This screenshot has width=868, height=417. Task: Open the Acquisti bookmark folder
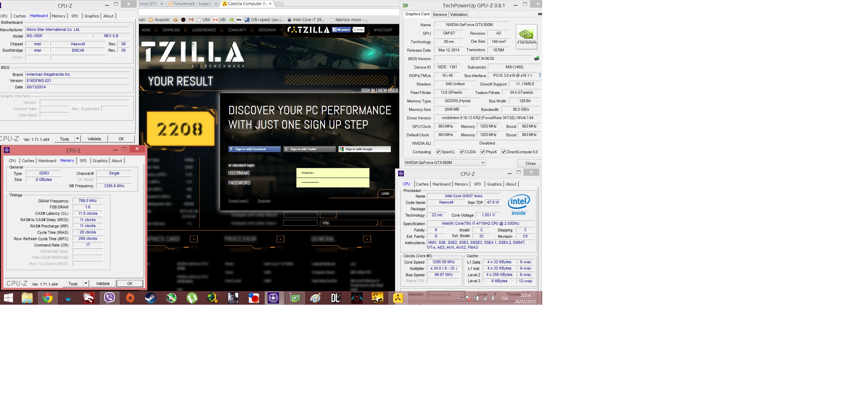(x=159, y=20)
